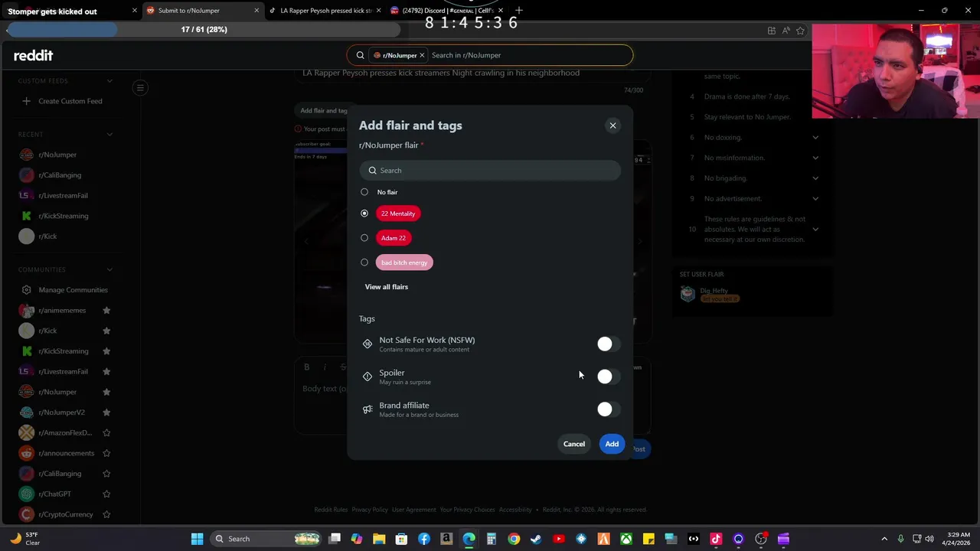Open Xbox app from the taskbar
980x551 pixels.
626,539
